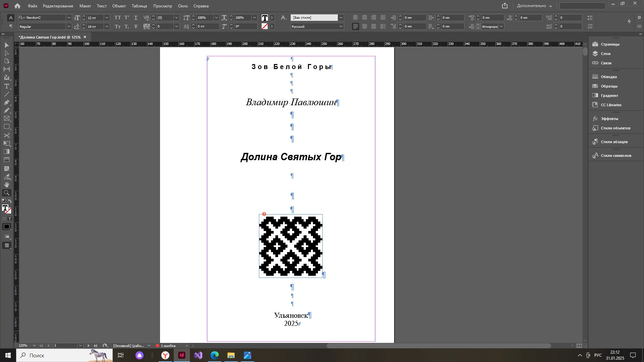This screenshot has height=362, width=644.
Task: Open Visual Studio from the taskbar
Action: (x=198, y=355)
